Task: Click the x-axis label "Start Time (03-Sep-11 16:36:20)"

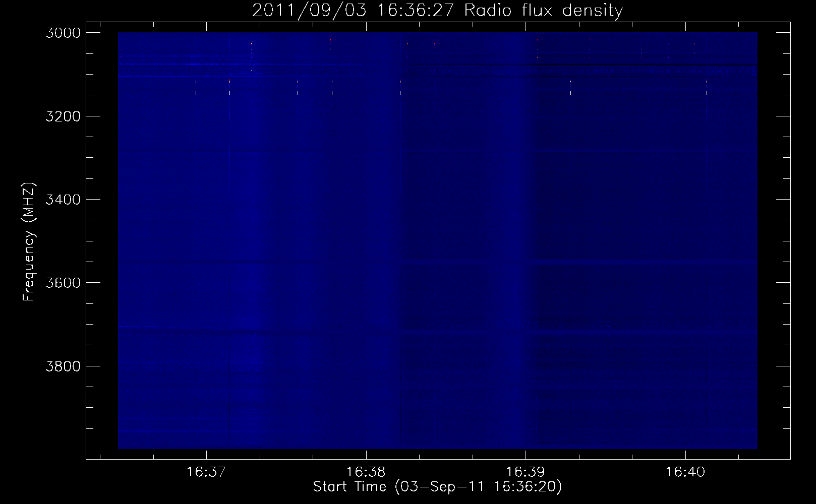Action: [x=437, y=487]
